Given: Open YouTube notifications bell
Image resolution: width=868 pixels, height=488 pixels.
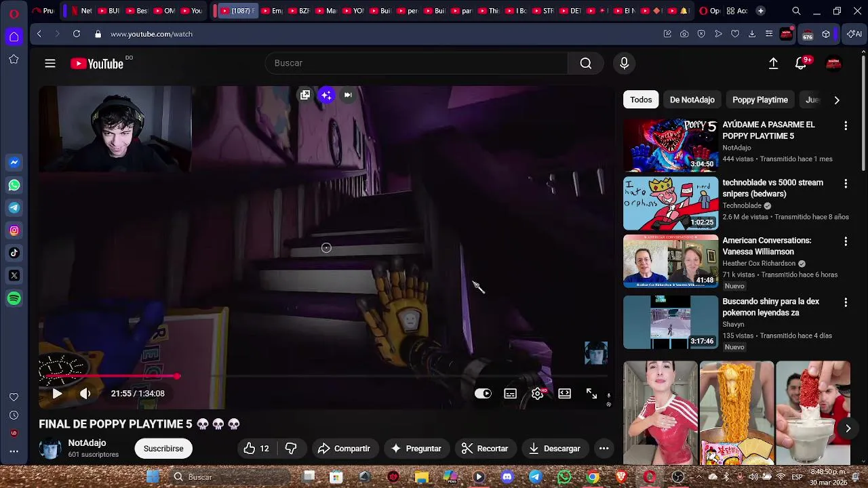Looking at the screenshot, I should pyautogui.click(x=801, y=63).
